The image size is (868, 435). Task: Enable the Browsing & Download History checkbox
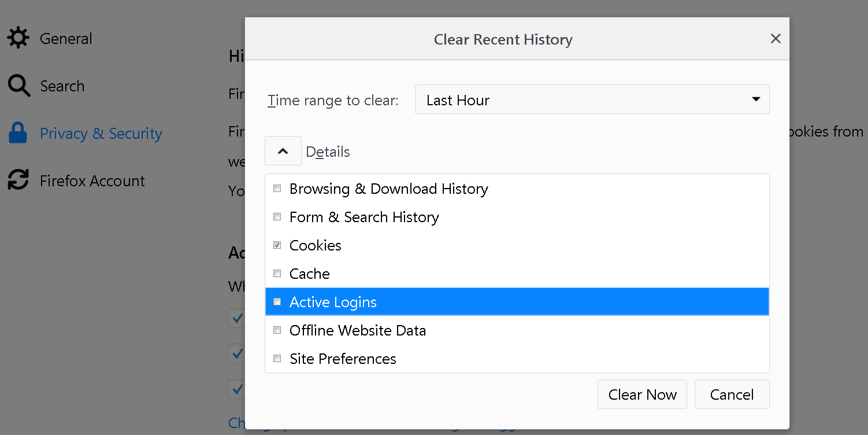coord(277,189)
